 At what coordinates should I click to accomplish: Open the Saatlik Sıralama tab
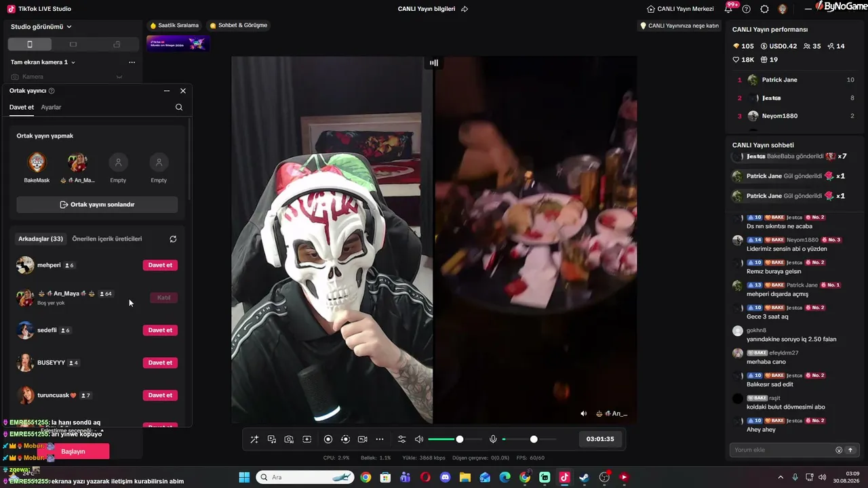tap(174, 26)
